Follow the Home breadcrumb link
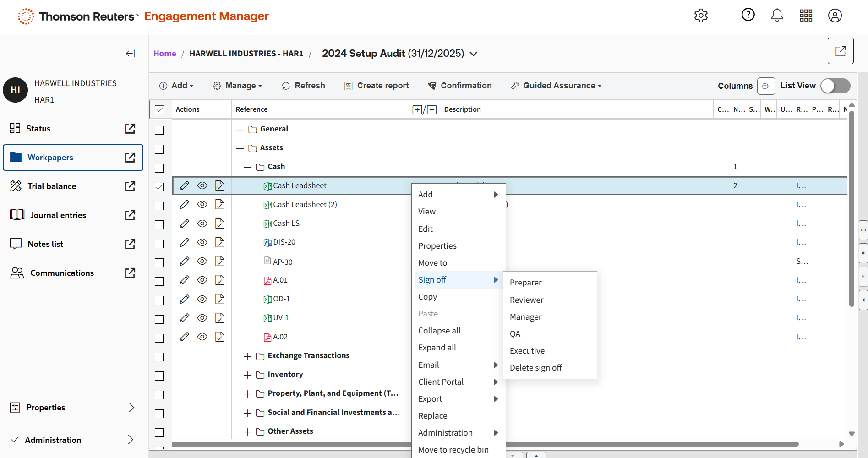The width and height of the screenshot is (868, 458). 164,54
